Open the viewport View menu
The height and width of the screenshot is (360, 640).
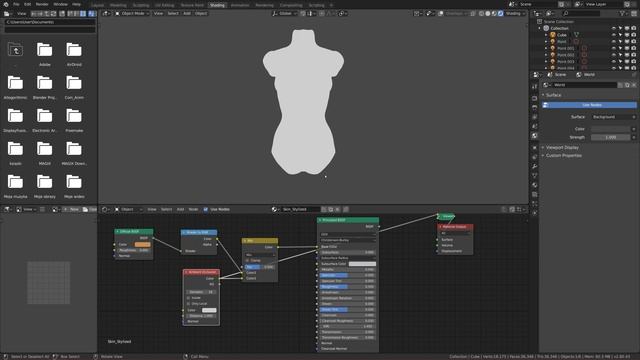point(158,13)
